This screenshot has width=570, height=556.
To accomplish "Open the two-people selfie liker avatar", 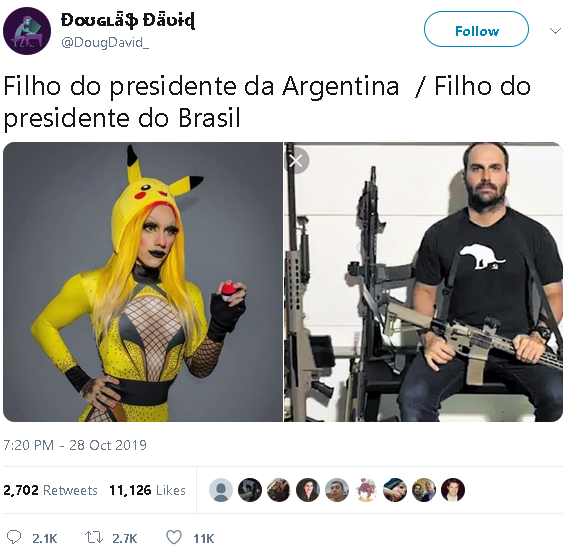I will (x=424, y=490).
